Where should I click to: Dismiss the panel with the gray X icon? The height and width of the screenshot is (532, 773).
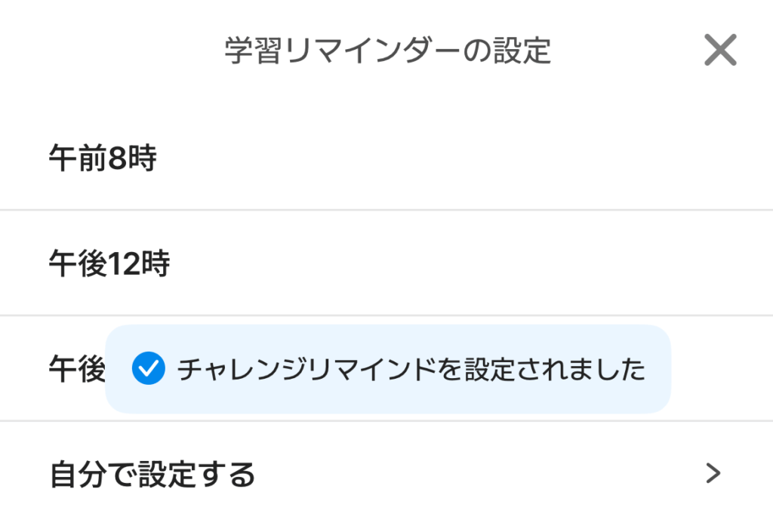720,50
